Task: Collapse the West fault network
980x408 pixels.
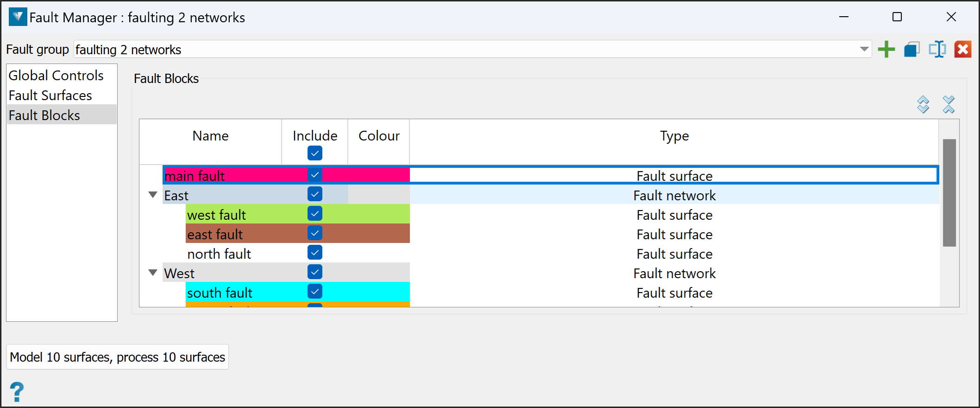Action: 153,273
